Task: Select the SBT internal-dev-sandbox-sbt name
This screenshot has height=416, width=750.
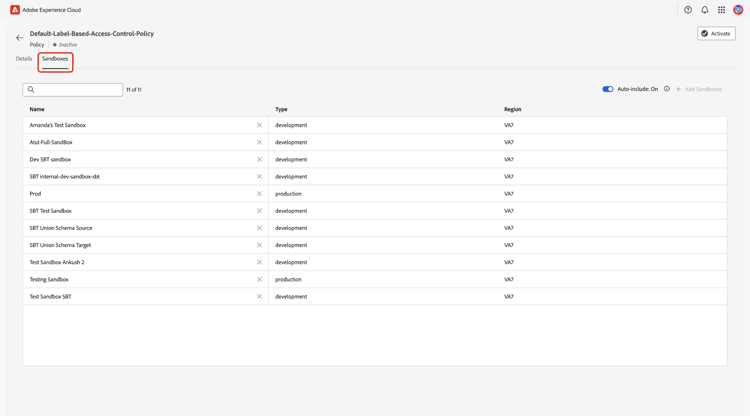Action: (x=65, y=177)
